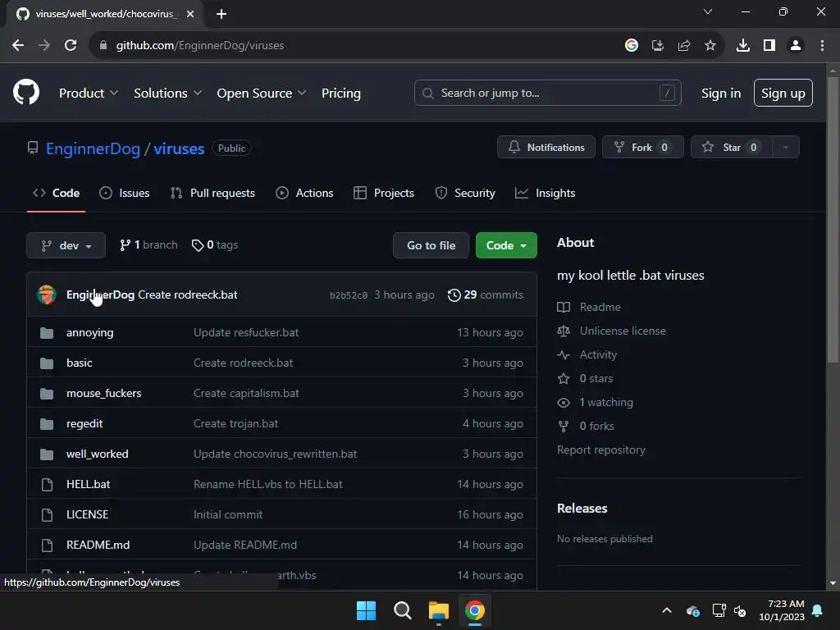The height and width of the screenshot is (630, 840).
Task: Open File Explorer from taskbar
Action: 439,610
